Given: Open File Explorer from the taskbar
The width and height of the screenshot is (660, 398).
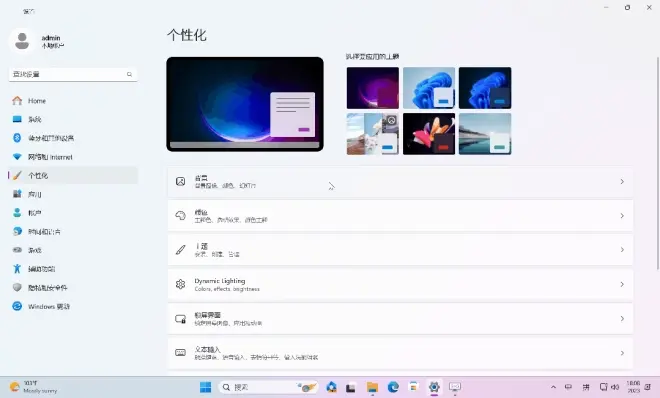Looking at the screenshot, I should pyautogui.click(x=372, y=387).
